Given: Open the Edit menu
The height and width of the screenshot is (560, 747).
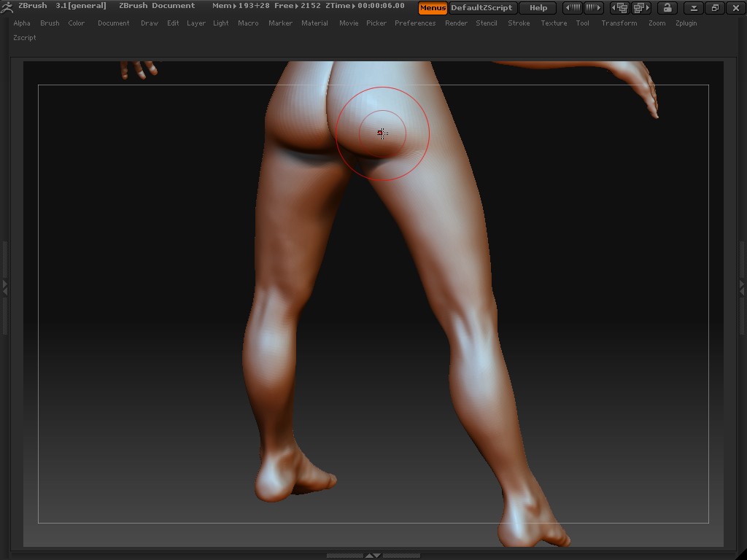Looking at the screenshot, I should tap(173, 23).
